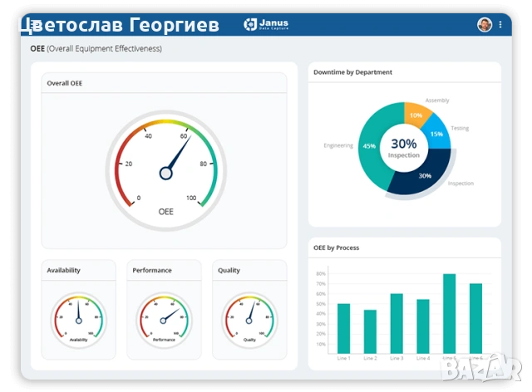The width and height of the screenshot is (532, 392).
Task: Click the 'Downtime by Department' heading
Action: coord(352,72)
